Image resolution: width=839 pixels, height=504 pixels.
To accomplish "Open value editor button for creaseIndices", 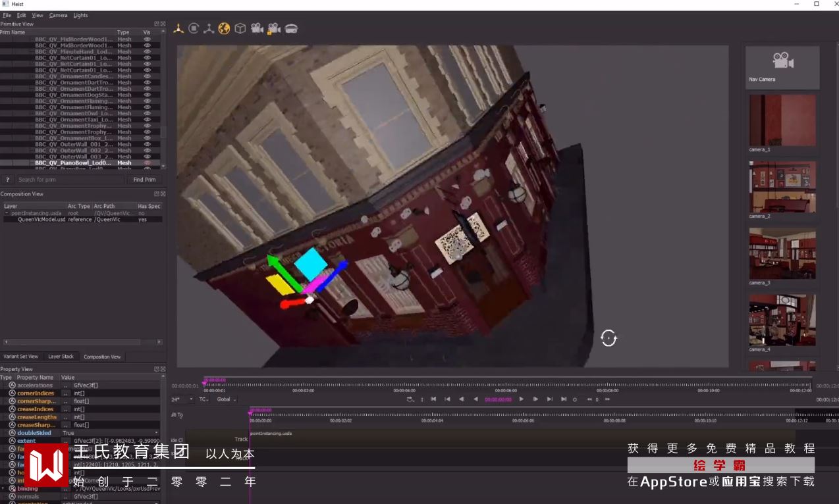I will coord(66,409).
